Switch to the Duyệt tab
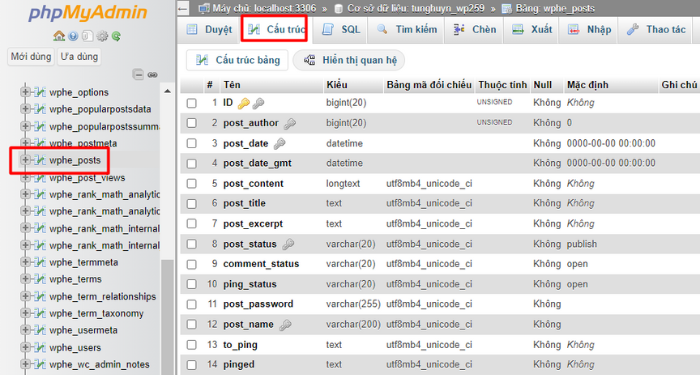700x375 pixels. (x=209, y=30)
